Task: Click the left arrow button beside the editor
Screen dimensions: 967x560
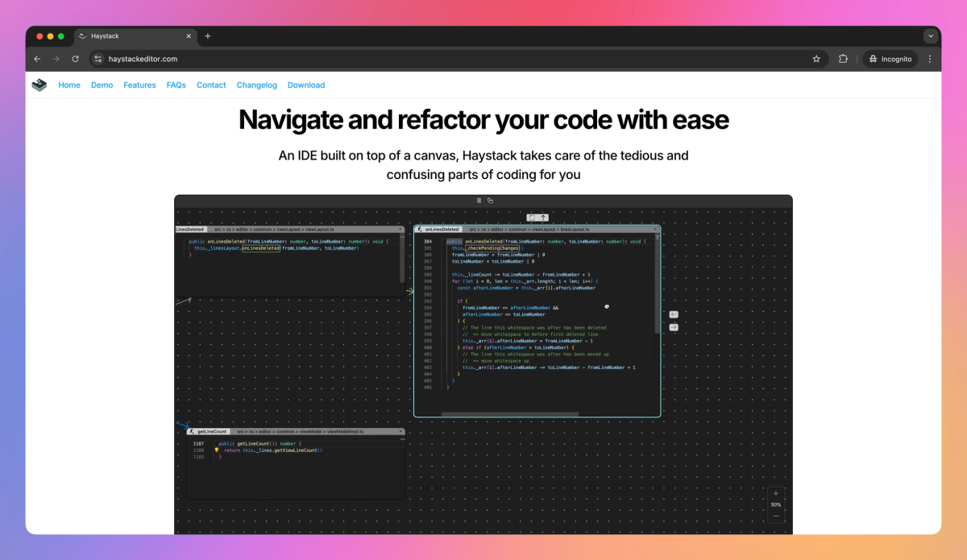Action: tap(674, 314)
